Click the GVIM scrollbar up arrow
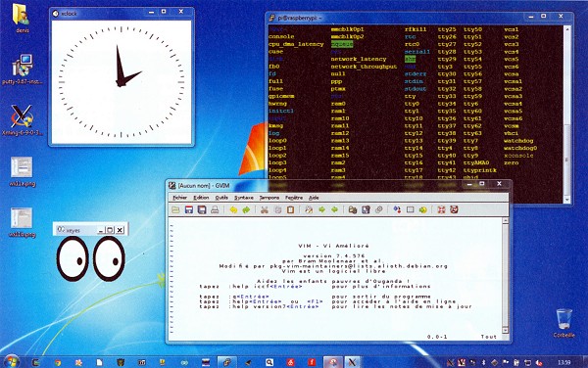588x368 pixels. (x=505, y=221)
